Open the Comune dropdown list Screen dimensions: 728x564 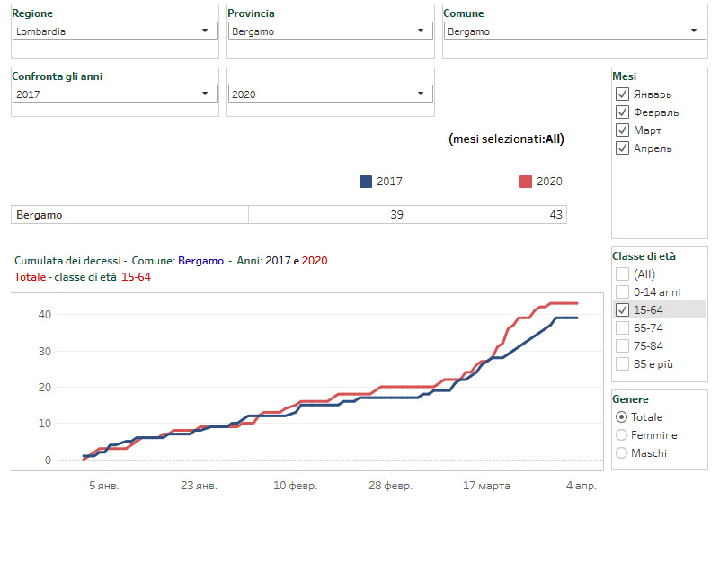click(574, 31)
